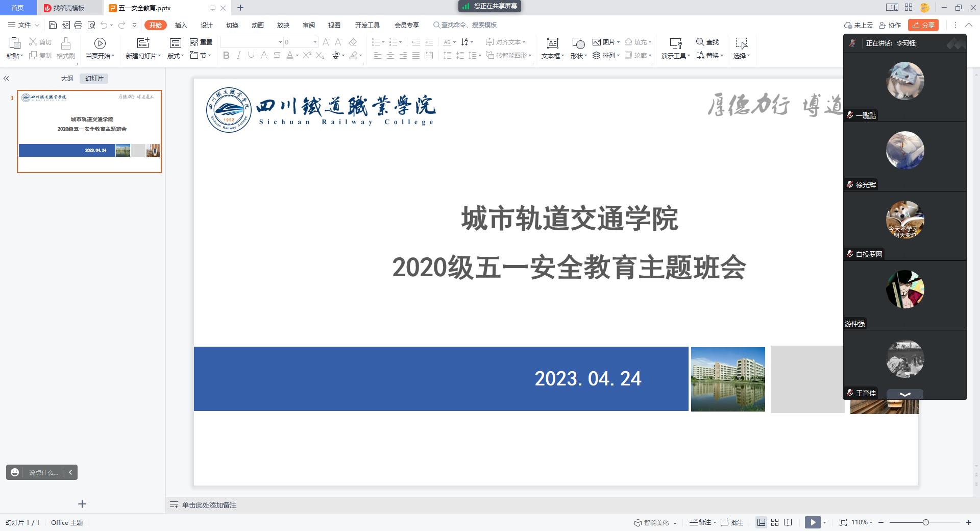
Task: Click the zoom slider handle
Action: click(925, 522)
